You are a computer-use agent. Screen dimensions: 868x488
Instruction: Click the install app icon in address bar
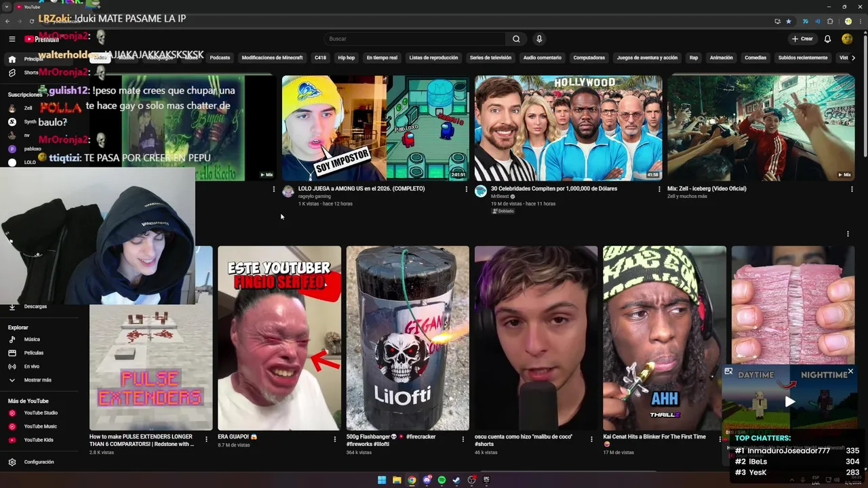click(777, 21)
